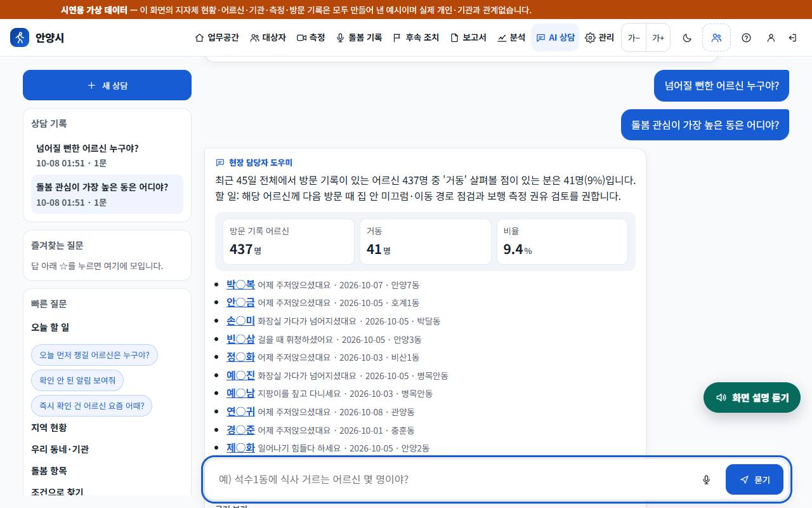
Task: Open the 박○복 person link
Action: pyautogui.click(x=240, y=284)
